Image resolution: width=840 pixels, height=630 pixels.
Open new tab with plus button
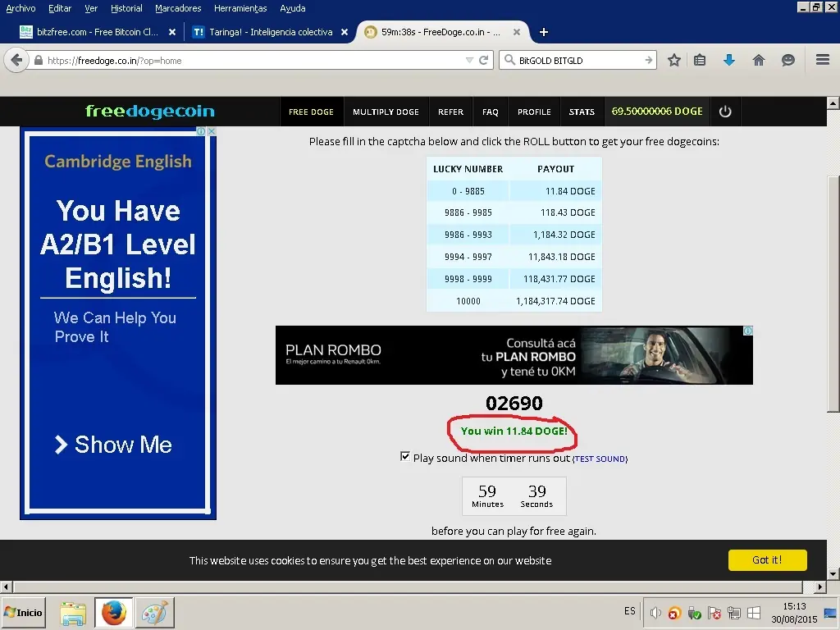544,32
